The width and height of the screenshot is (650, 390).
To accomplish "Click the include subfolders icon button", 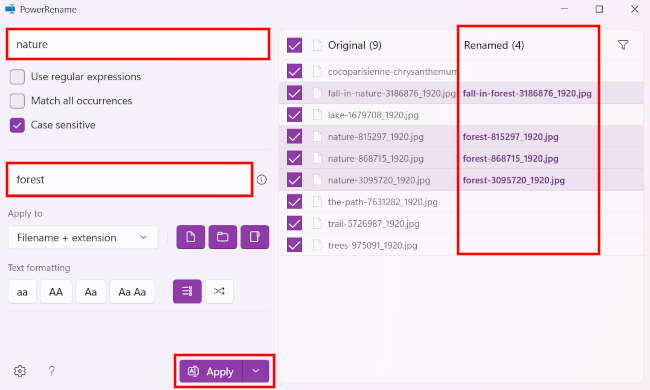I will (x=255, y=237).
